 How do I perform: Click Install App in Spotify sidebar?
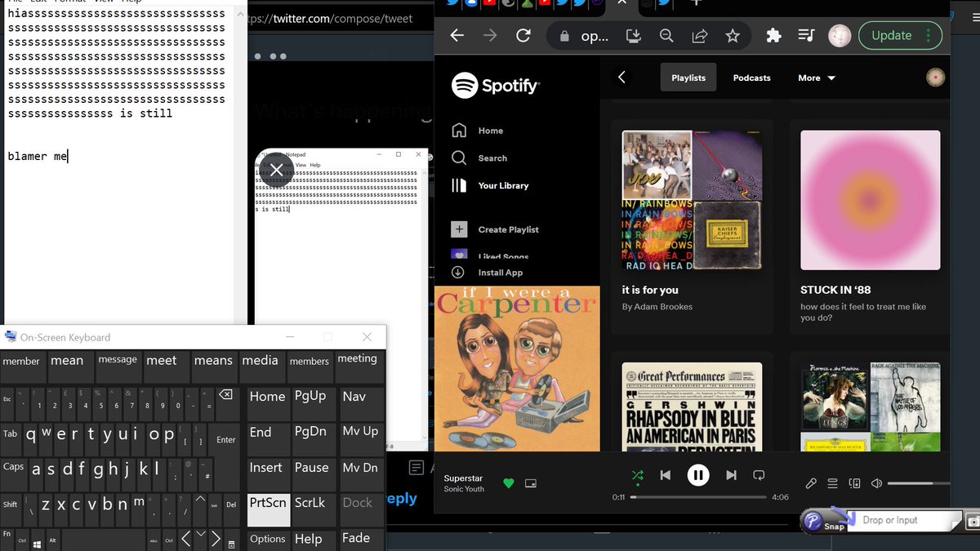(x=488, y=273)
